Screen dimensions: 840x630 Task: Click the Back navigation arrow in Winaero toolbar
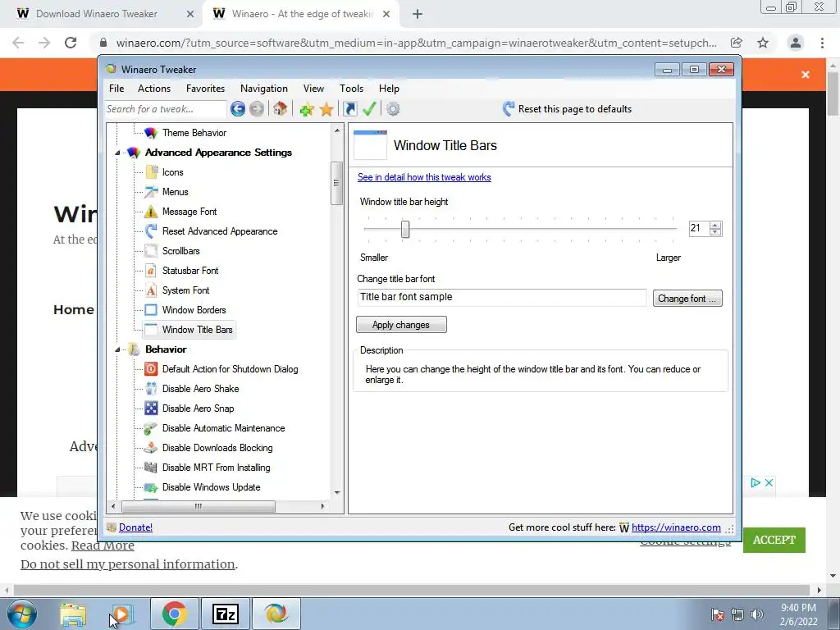coord(237,109)
